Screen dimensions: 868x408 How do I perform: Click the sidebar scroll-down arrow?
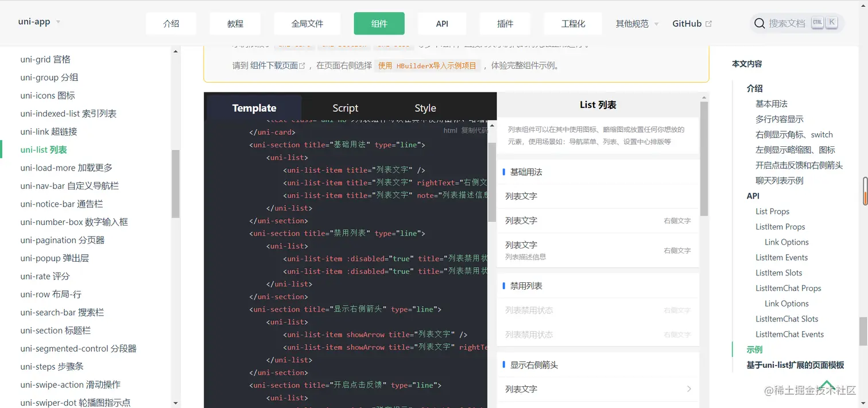176,403
